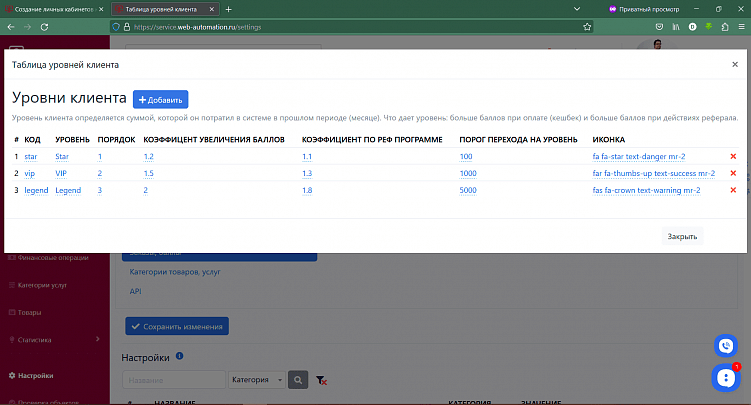Edit the points coefficient 1.2
Screen dimensions: 751x405
tap(148, 157)
